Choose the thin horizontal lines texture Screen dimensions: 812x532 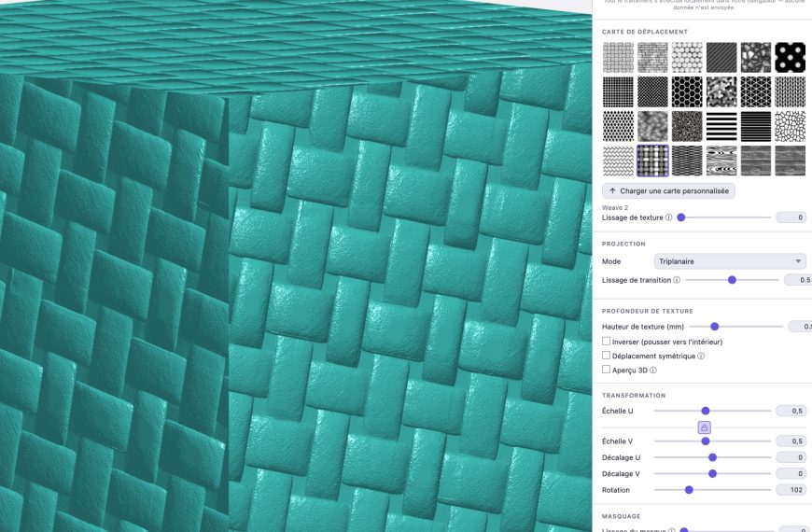click(756, 126)
